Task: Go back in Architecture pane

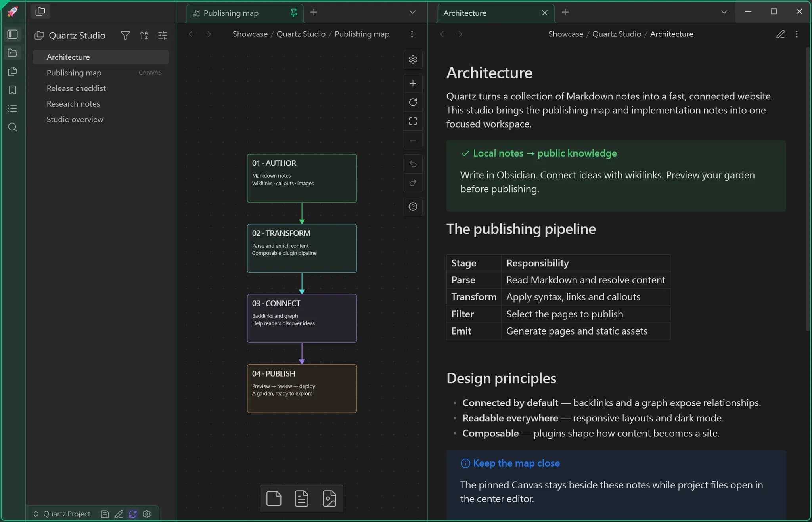Action: pyautogui.click(x=443, y=34)
